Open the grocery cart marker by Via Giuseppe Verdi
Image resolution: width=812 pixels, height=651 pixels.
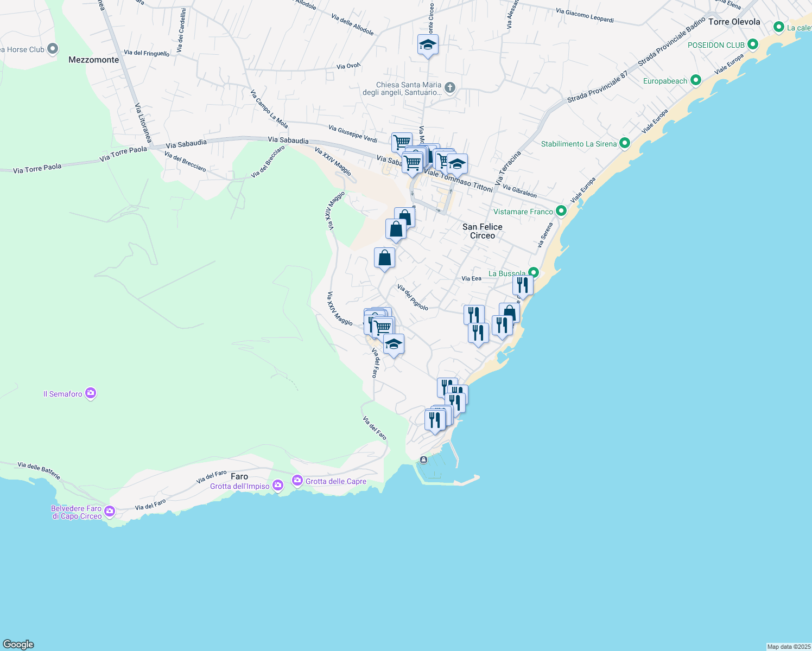(402, 143)
